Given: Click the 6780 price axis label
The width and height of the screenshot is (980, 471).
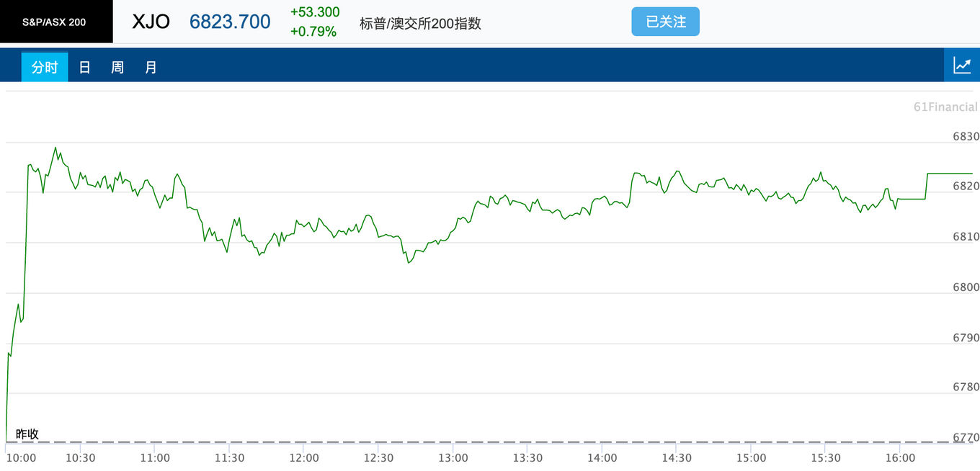Looking at the screenshot, I should pyautogui.click(x=966, y=387).
